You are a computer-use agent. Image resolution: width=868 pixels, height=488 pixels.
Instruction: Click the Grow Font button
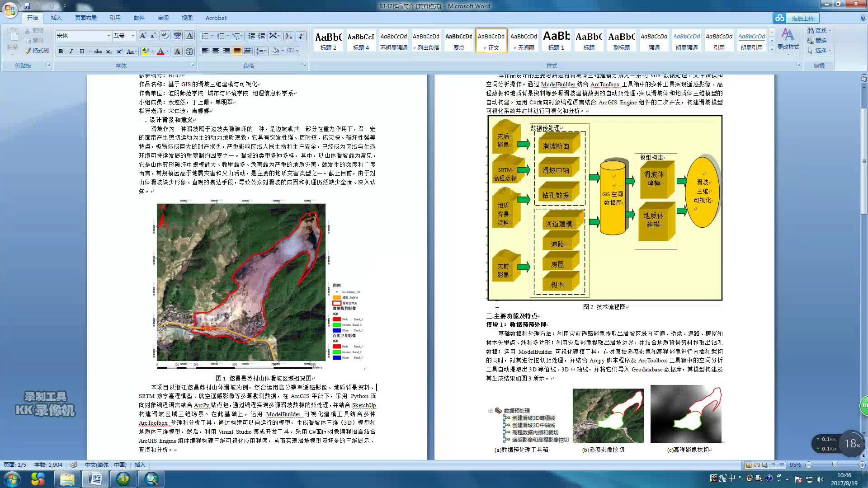point(143,36)
